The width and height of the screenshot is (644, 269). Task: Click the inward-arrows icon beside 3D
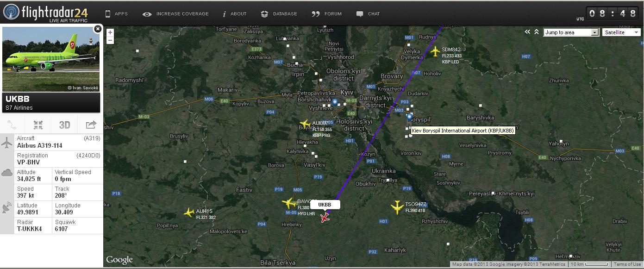pos(38,125)
